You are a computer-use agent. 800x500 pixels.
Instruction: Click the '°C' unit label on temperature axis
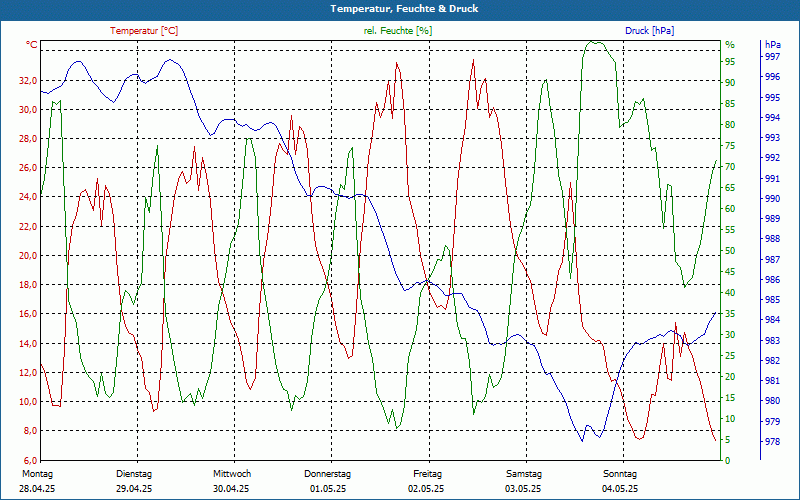(32, 45)
